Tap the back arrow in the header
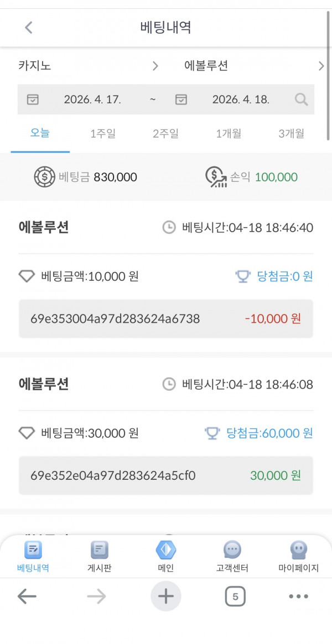The image size is (332, 644). (28, 27)
